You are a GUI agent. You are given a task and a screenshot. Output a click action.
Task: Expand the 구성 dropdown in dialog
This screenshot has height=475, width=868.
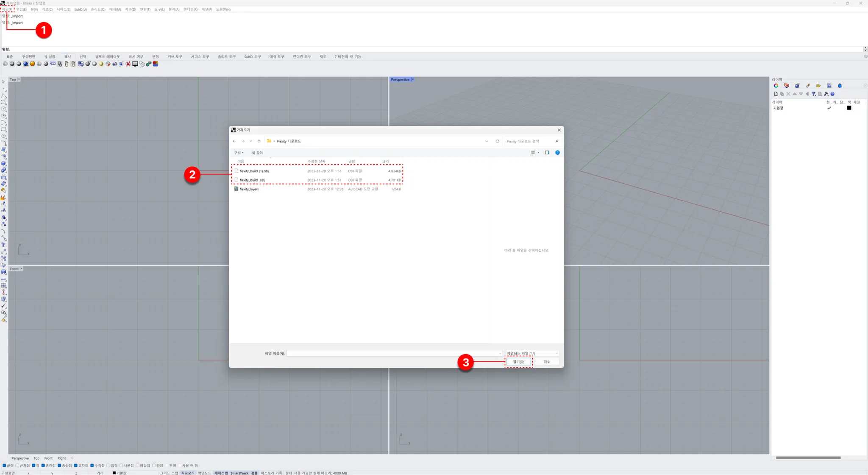(x=239, y=153)
